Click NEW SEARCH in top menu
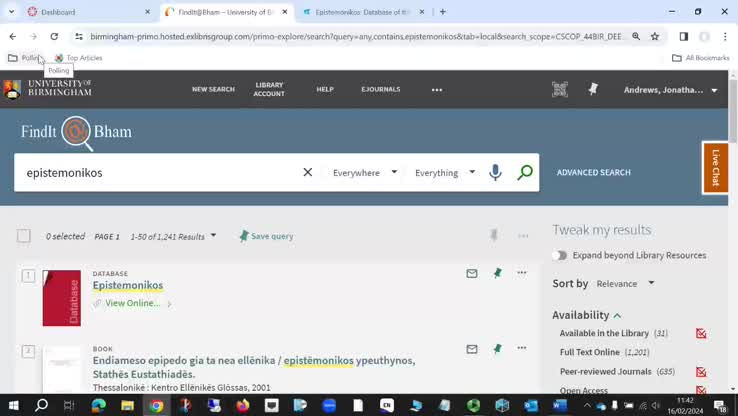This screenshot has width=738, height=416. coord(213,89)
